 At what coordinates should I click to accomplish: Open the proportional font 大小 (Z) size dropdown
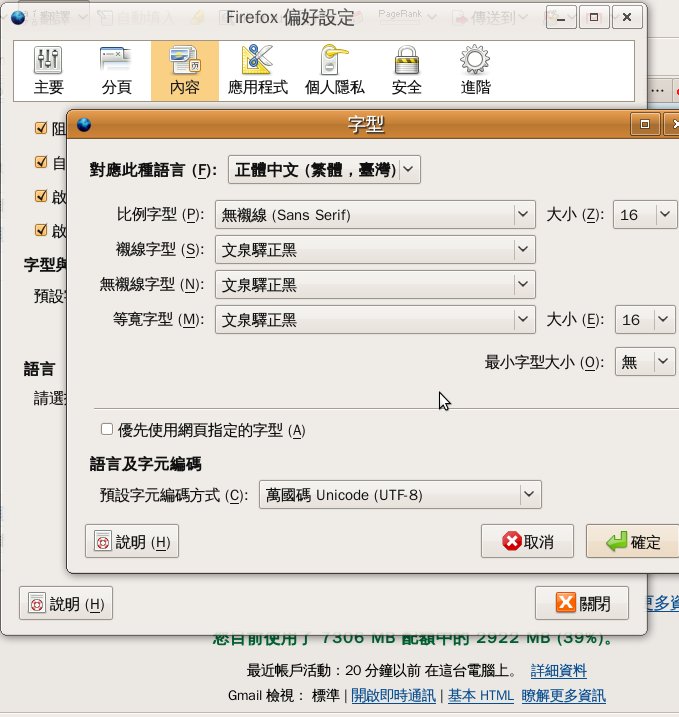point(645,214)
